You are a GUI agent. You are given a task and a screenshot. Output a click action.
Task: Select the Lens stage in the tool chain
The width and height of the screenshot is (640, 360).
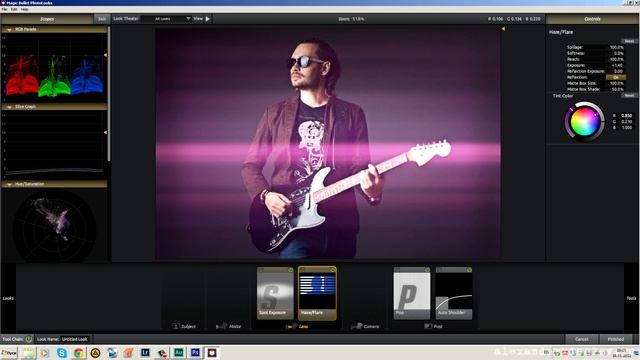click(x=297, y=326)
